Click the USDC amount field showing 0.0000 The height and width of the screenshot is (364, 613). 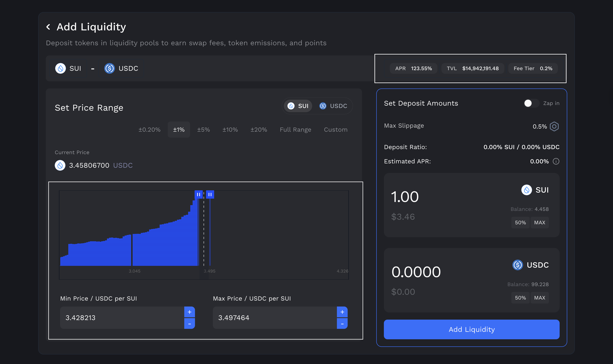[416, 272]
